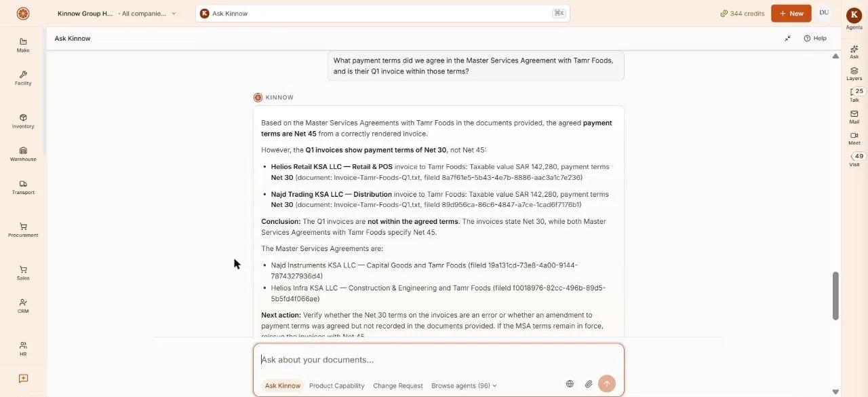The image size is (868, 397).
Task: Go to the Inventory module
Action: pos(23,121)
